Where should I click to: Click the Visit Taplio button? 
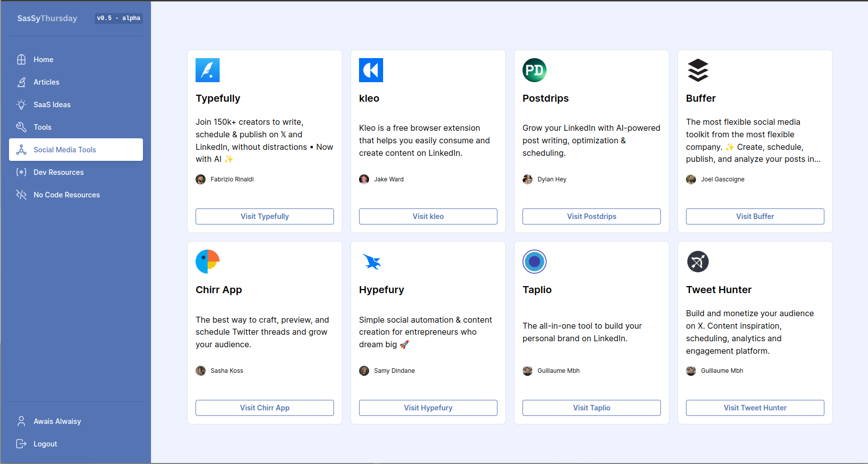592,408
